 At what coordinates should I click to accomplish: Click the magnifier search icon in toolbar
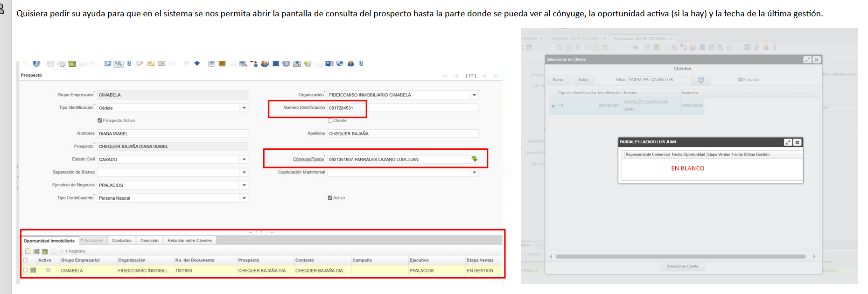coord(119,63)
